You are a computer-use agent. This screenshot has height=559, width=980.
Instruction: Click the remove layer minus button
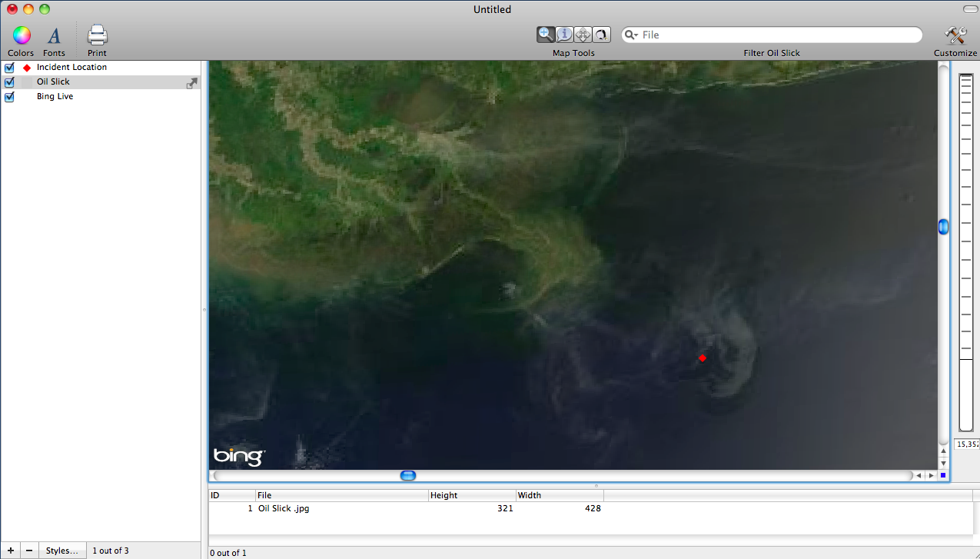click(x=29, y=551)
